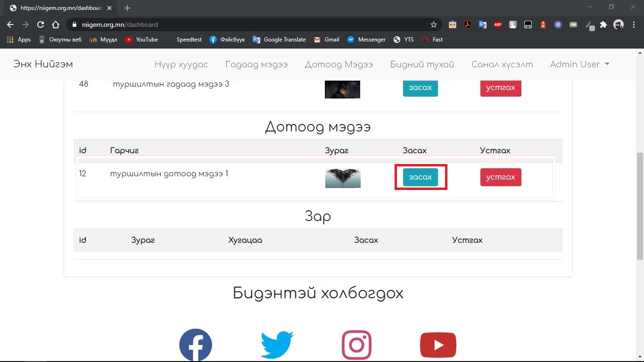Open the Extensions puzzle piece menu

click(603, 25)
